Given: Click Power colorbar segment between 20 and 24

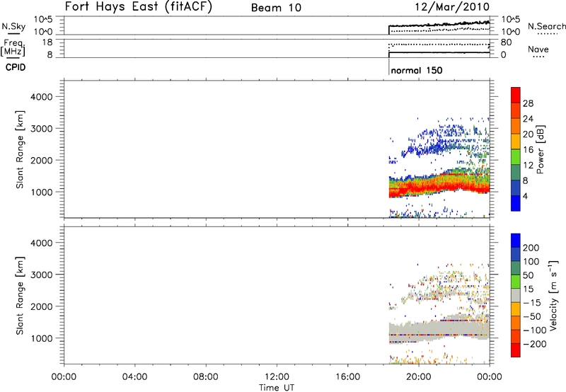Looking at the screenshot, I should coord(516,126).
